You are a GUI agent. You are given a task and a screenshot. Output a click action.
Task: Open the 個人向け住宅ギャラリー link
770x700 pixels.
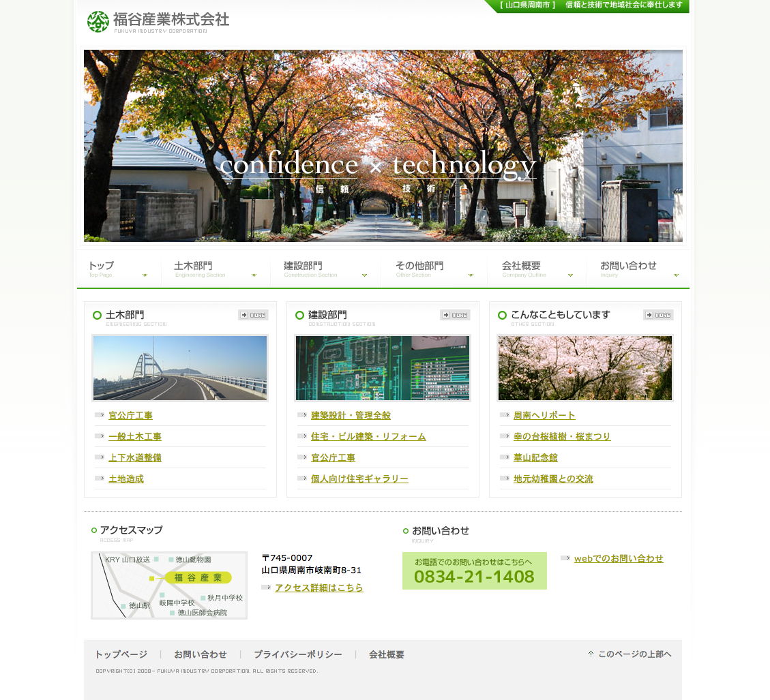pyautogui.click(x=359, y=478)
